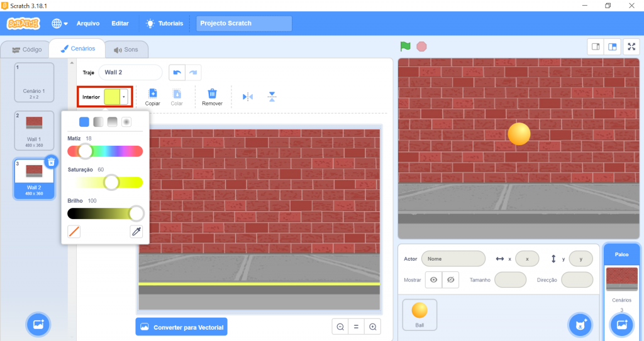Open the language globe menu
The image size is (644, 341).
(60, 23)
